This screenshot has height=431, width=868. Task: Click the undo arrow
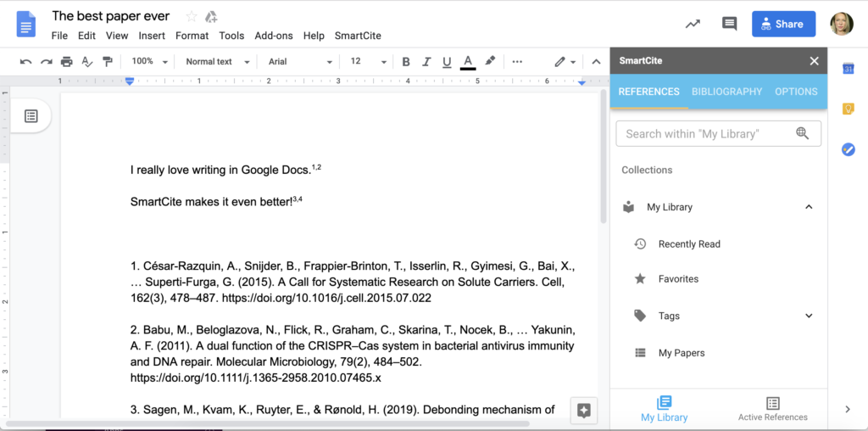pos(26,61)
